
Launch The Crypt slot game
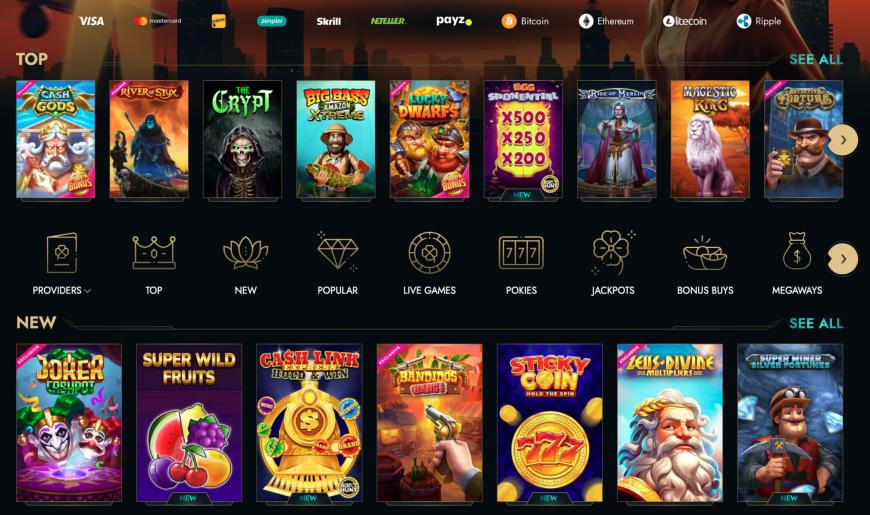(242, 139)
